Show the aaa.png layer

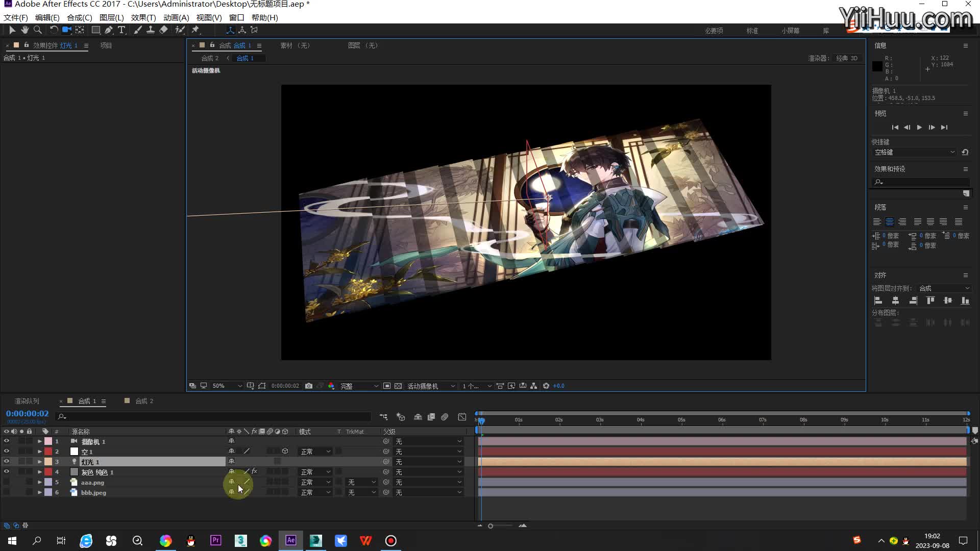(x=7, y=482)
